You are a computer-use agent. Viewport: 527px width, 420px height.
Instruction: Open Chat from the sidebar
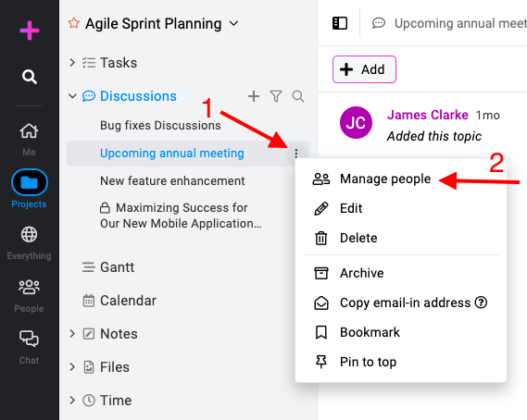pyautogui.click(x=30, y=339)
